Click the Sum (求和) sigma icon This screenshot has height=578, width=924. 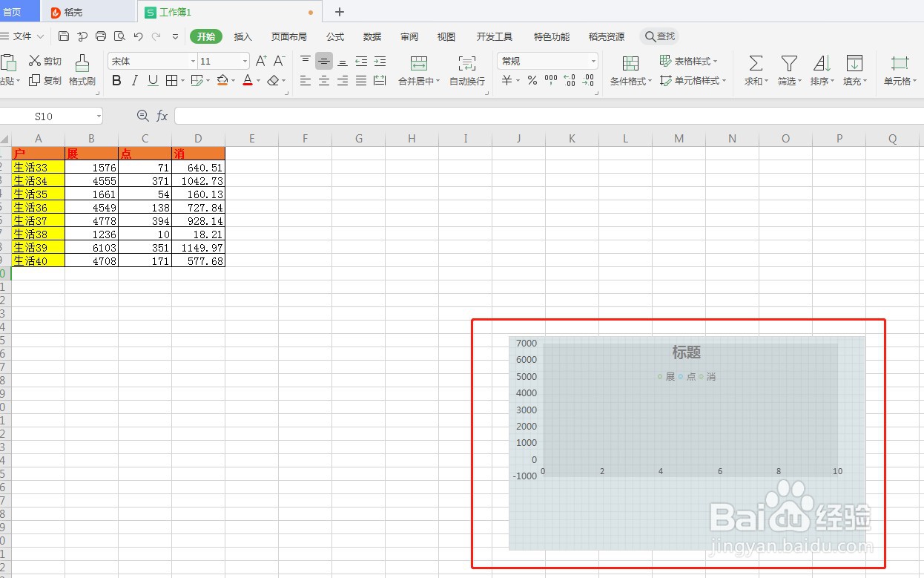click(756, 63)
